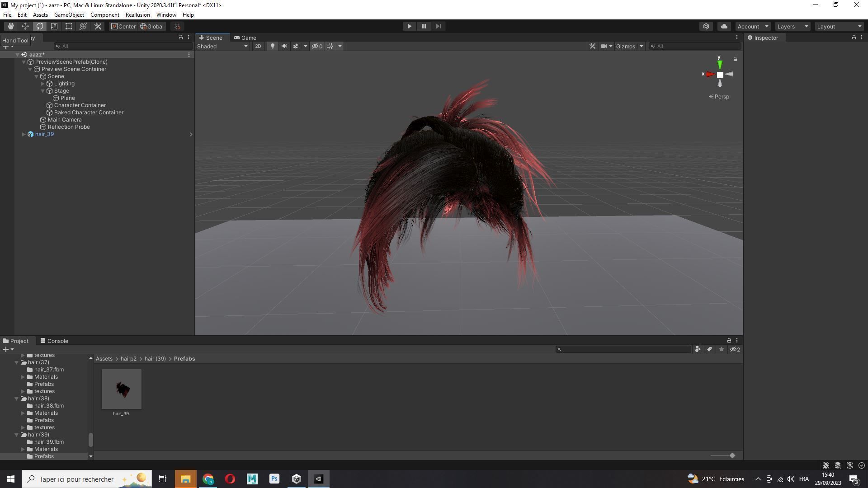Open Photoshop from the taskbar
Viewport: 868px width, 488px height.
(x=274, y=479)
